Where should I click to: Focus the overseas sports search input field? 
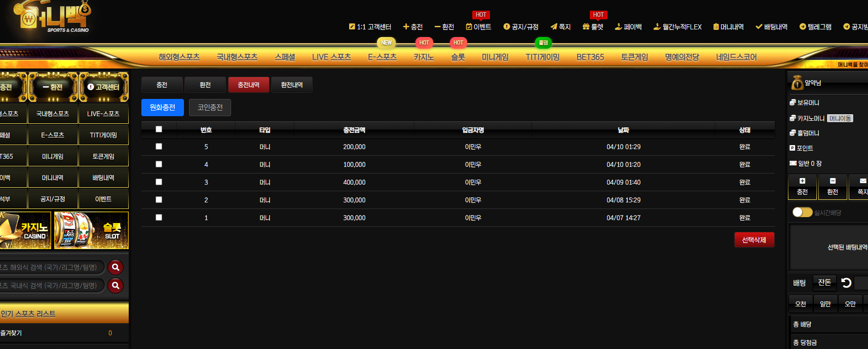click(51, 267)
